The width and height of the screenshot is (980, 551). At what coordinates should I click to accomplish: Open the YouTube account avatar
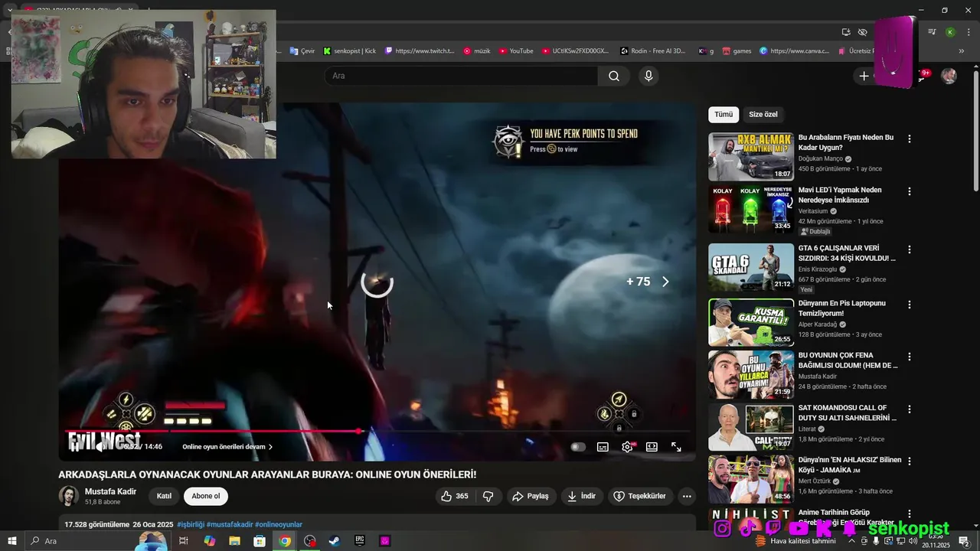coord(949,76)
